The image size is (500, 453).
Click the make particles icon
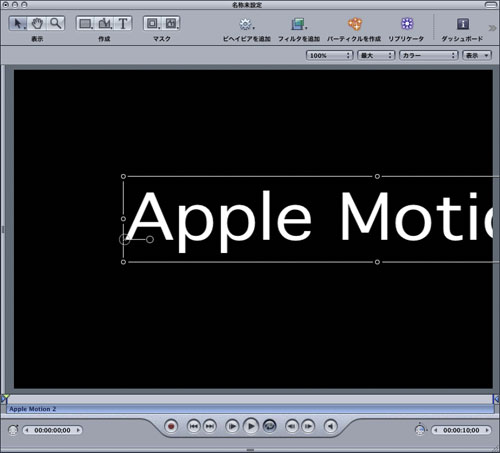pyautogui.click(x=355, y=24)
